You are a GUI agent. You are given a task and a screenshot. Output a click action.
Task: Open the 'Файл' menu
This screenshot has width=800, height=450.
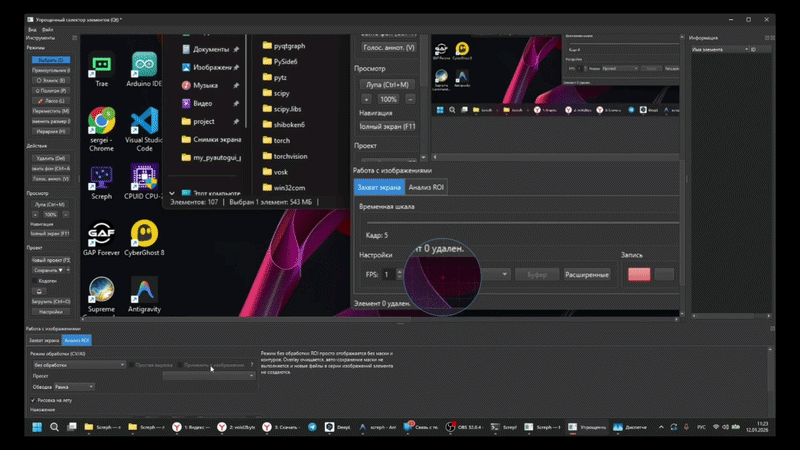coord(48,30)
